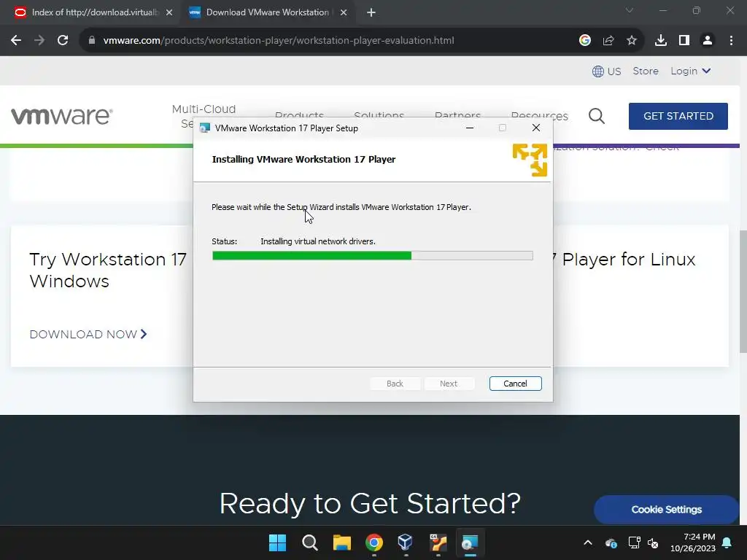
Task: Toggle Chrome side panel icon
Action: 684,41
